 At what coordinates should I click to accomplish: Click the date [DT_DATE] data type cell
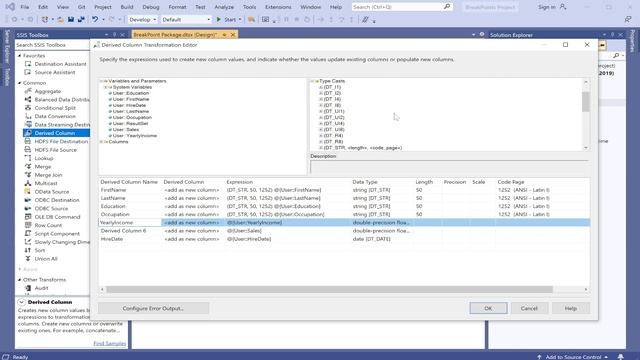coord(382,239)
